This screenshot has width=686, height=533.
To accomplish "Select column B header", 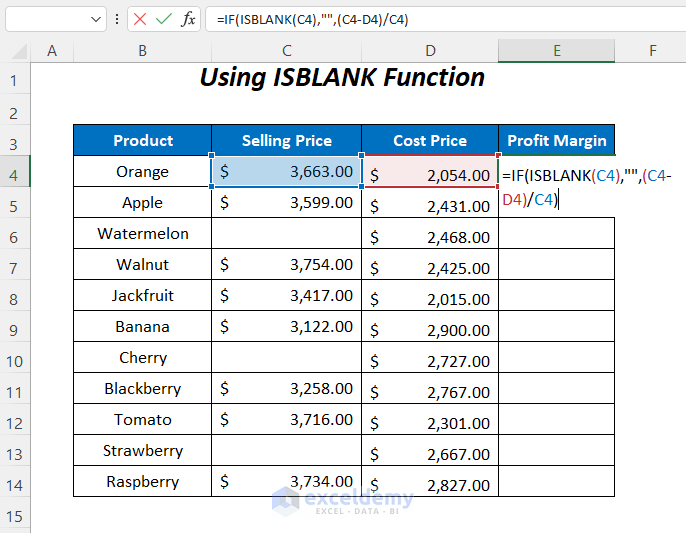I will click(143, 51).
